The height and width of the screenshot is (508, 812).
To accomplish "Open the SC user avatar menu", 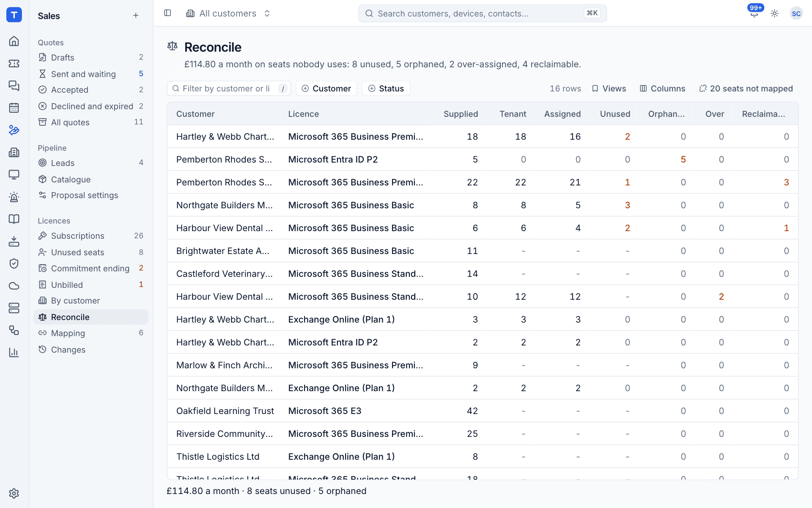I will [796, 14].
